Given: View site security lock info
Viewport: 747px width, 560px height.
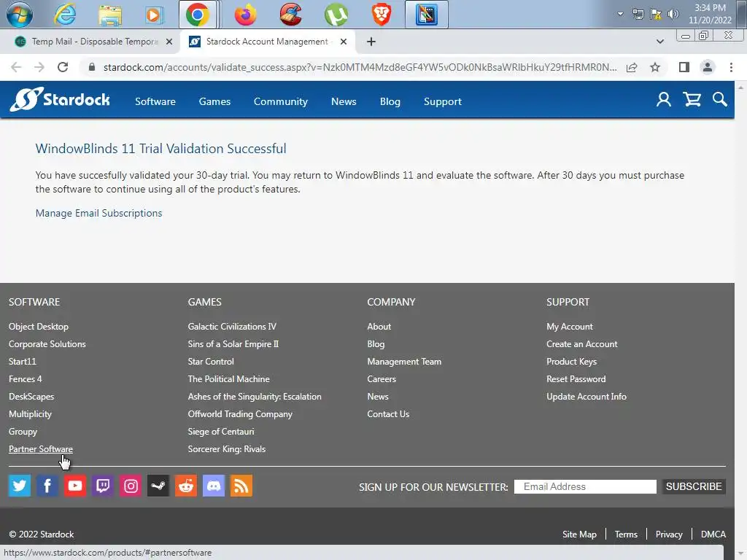Looking at the screenshot, I should tap(92, 67).
